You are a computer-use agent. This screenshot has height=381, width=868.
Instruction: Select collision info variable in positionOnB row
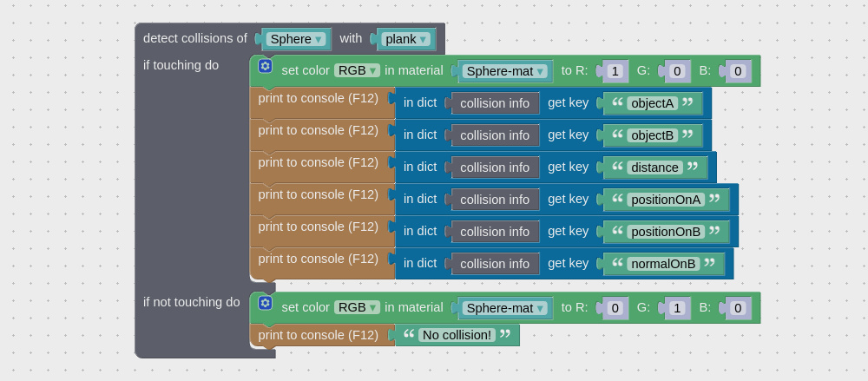(x=495, y=232)
